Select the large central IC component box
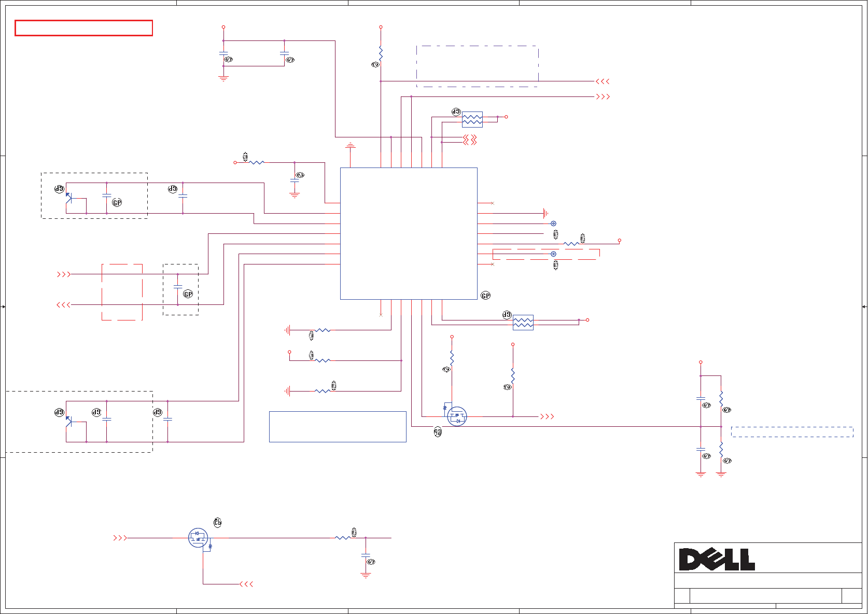Screen dimensions: 868x614 pos(409,233)
